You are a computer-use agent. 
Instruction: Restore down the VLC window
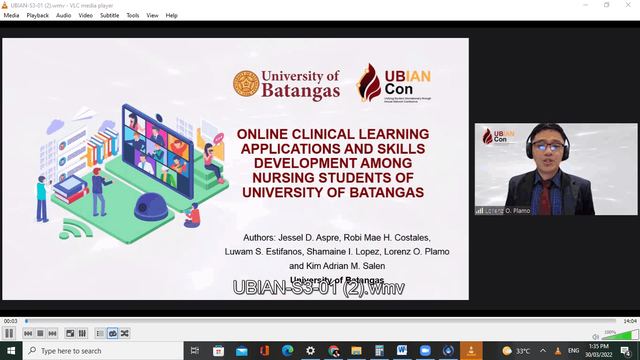point(607,5)
